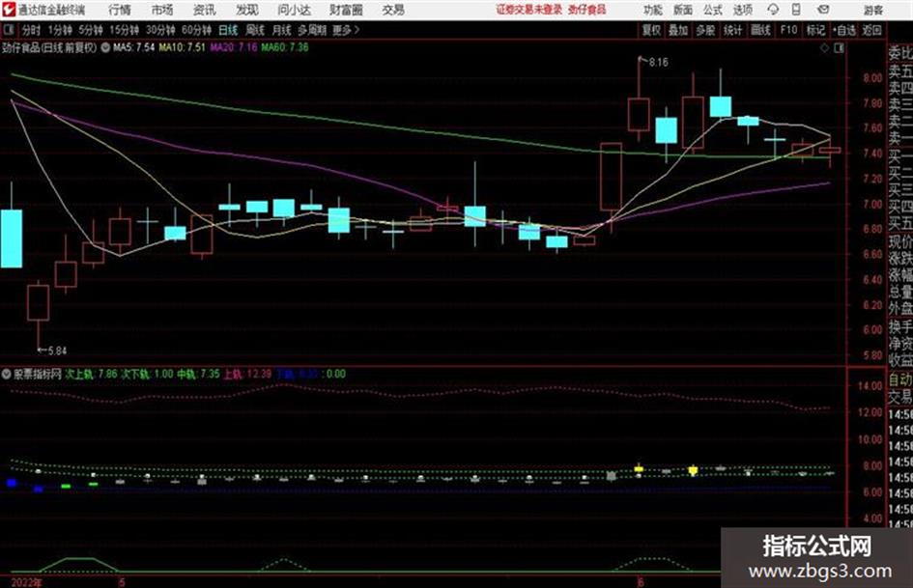Open the 发现 menu

point(247,10)
